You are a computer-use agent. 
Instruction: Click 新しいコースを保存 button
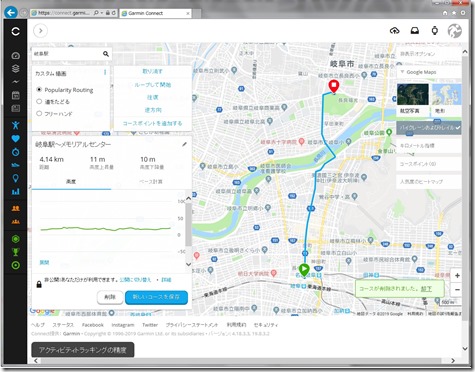[156, 297]
